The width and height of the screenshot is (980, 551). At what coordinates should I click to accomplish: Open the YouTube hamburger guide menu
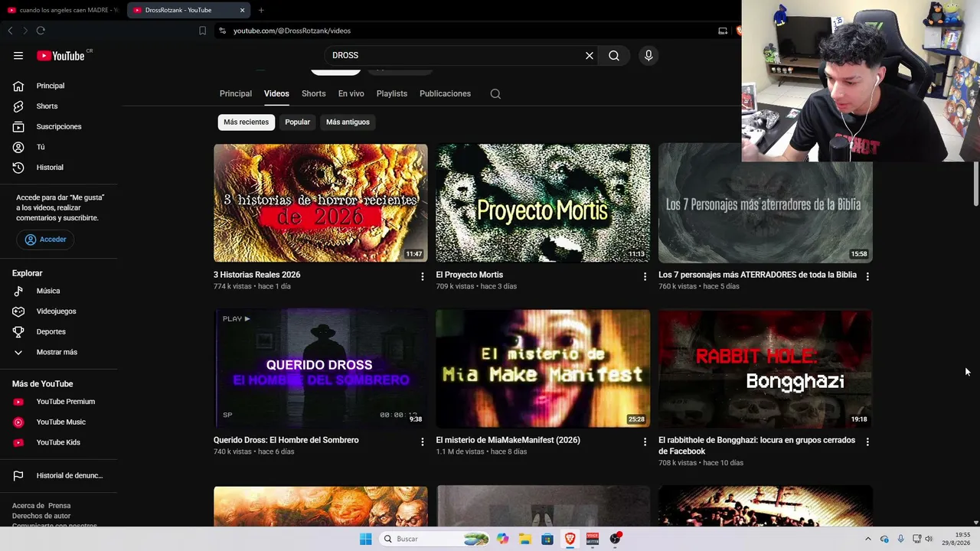pyautogui.click(x=18, y=55)
